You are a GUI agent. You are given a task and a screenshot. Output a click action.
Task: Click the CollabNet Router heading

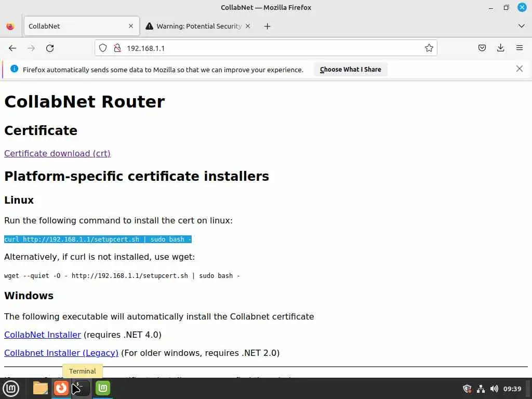[x=85, y=102]
